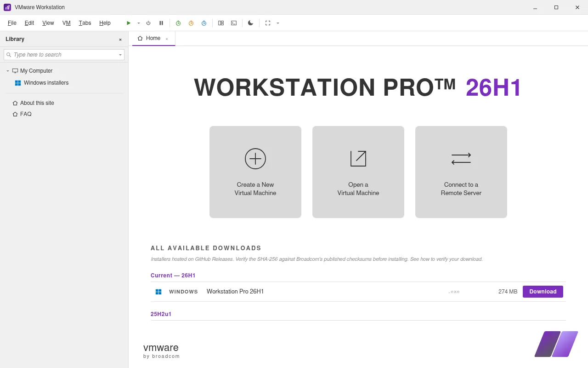The height and width of the screenshot is (368, 588).
Task: Open the power options dropdown arrow beside play
Action: [139, 23]
